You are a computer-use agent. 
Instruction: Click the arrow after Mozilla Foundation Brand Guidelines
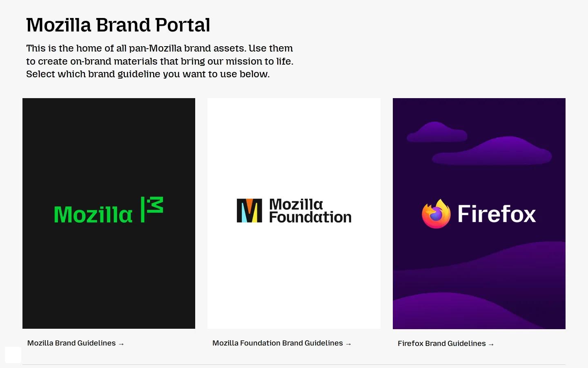coord(348,344)
